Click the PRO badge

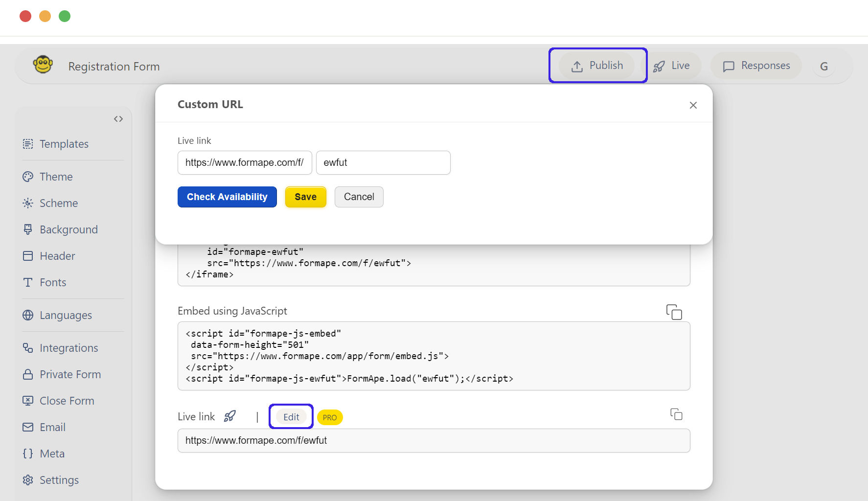330,417
